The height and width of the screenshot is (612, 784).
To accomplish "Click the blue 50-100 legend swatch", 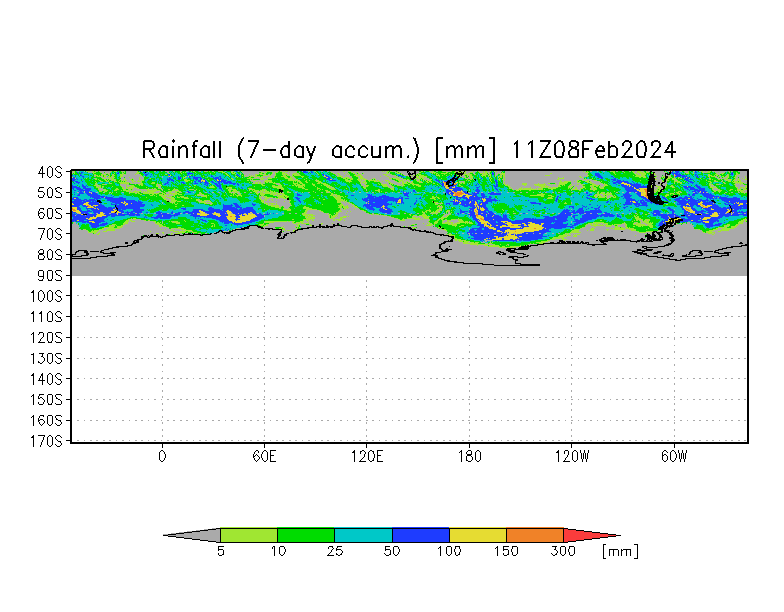I will point(421,536).
